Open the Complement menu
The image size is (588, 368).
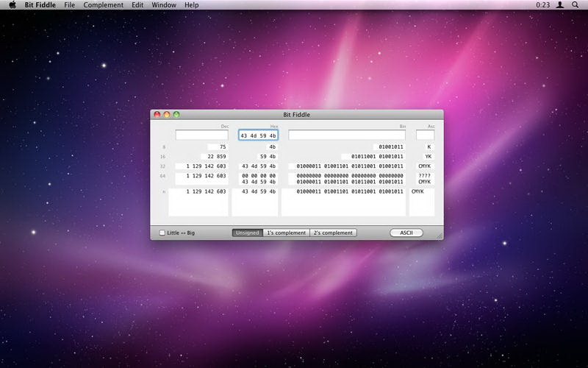(x=103, y=5)
